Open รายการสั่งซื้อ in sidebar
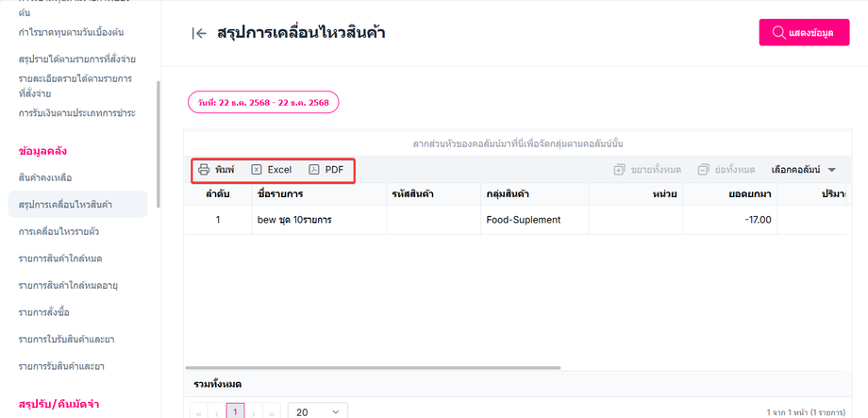The width and height of the screenshot is (868, 418). click(43, 313)
